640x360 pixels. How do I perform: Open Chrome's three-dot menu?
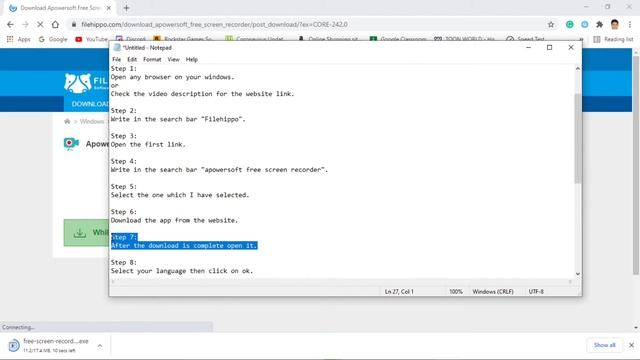click(x=630, y=24)
